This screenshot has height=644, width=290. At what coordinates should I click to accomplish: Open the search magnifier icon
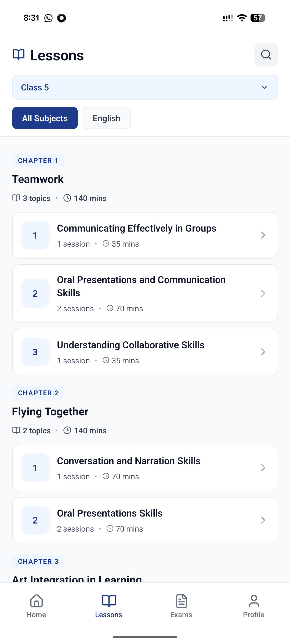[266, 55]
